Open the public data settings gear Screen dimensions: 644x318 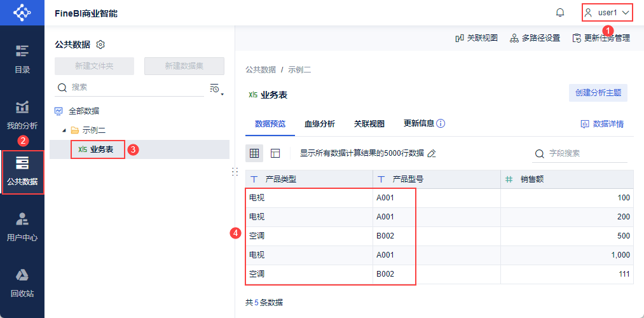tap(100, 45)
